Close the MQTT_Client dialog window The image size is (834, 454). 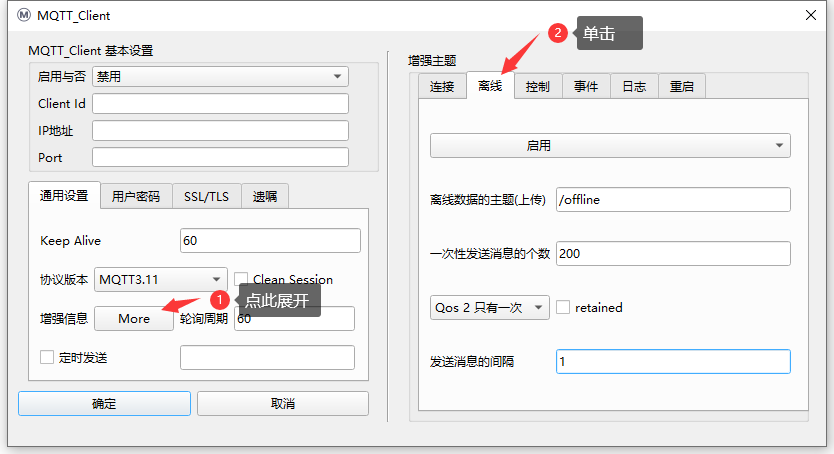coord(811,15)
